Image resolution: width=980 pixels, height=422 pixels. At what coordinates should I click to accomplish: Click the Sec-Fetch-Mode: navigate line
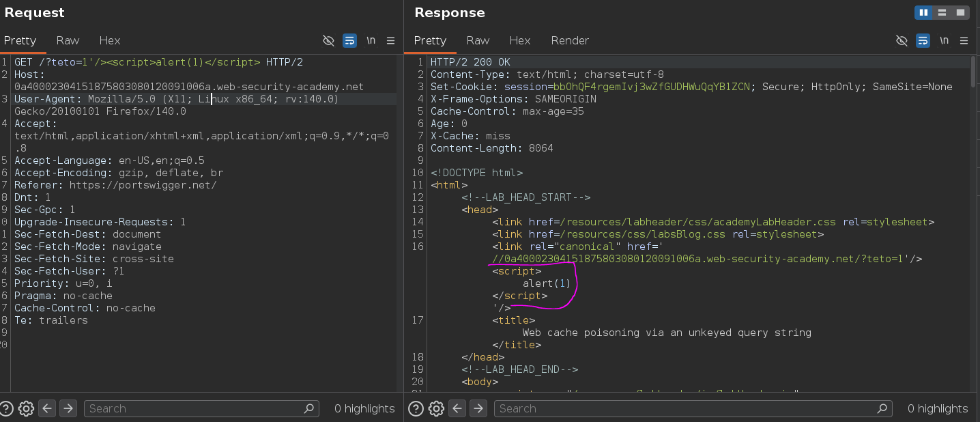88,247
